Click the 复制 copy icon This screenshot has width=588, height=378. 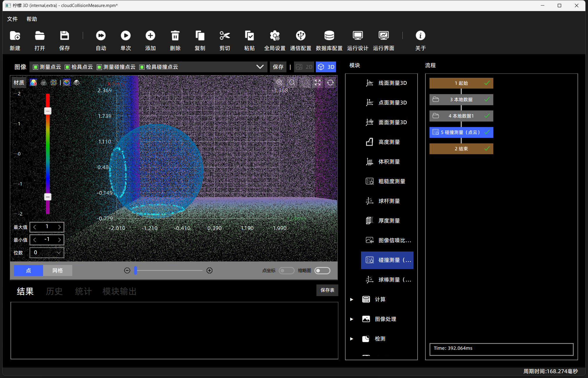point(200,36)
